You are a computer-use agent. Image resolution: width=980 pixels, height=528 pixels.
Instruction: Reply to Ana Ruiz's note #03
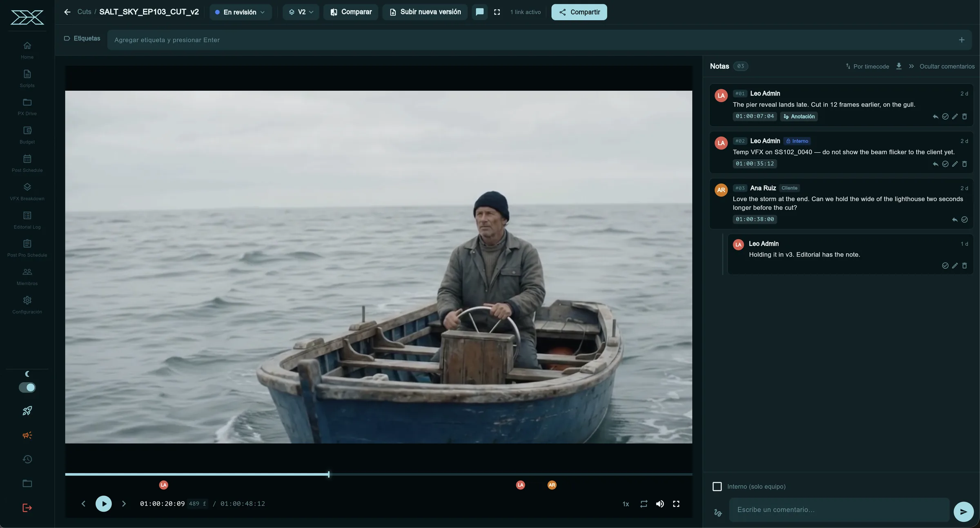pyautogui.click(x=955, y=220)
